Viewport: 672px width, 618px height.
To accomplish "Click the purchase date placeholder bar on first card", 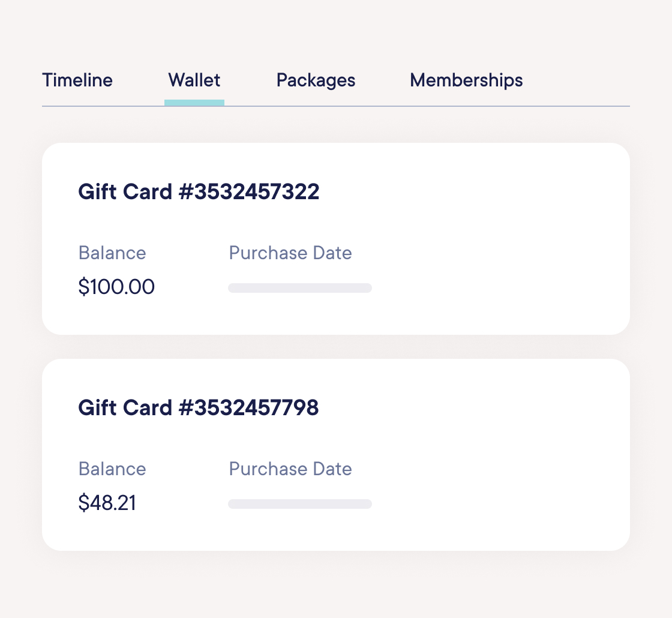I will (300, 288).
